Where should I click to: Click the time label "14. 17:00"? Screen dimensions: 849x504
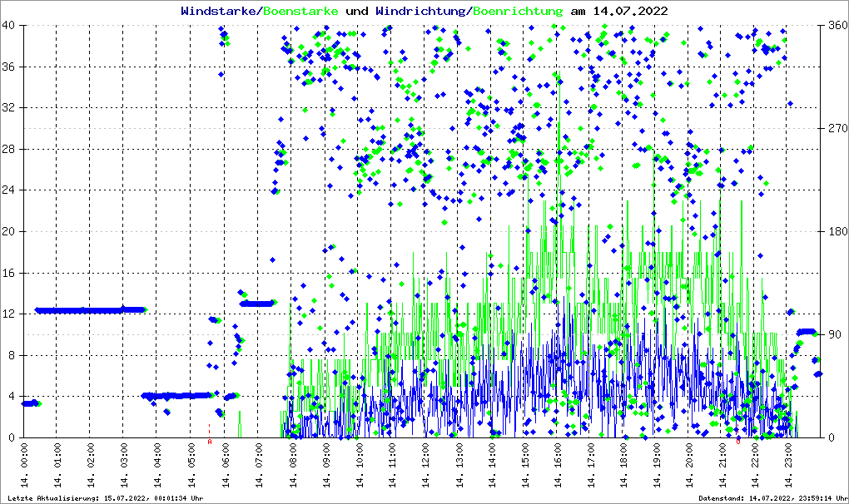pos(590,465)
